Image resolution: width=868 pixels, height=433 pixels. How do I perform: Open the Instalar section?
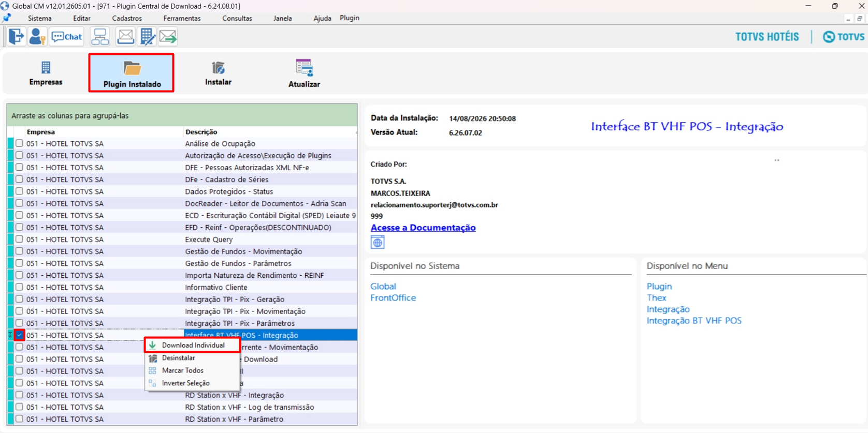(218, 73)
